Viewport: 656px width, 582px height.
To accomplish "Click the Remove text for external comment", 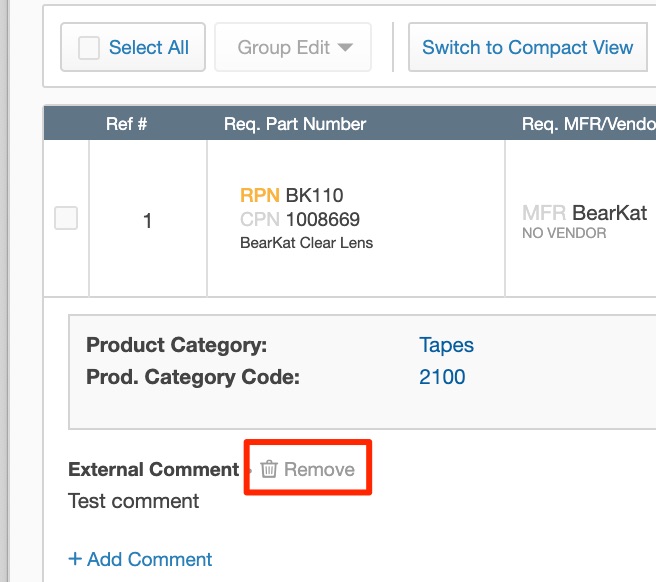I will tap(319, 469).
